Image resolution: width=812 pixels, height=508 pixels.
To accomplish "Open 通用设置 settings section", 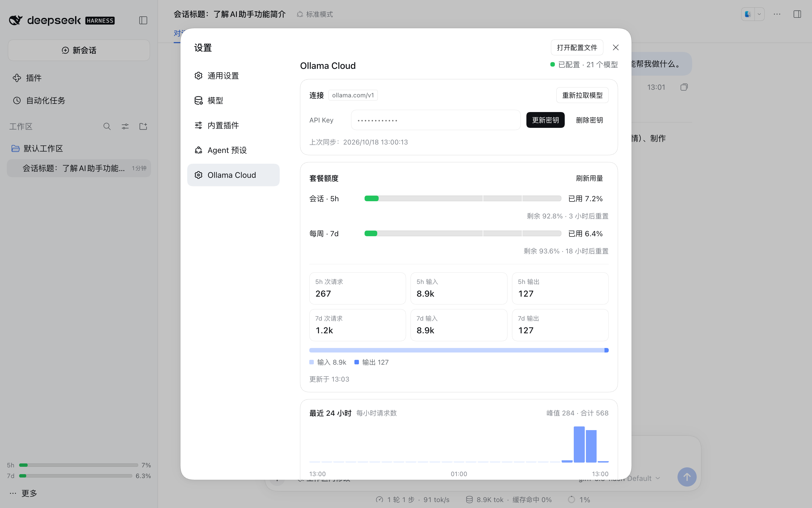I will [x=233, y=76].
